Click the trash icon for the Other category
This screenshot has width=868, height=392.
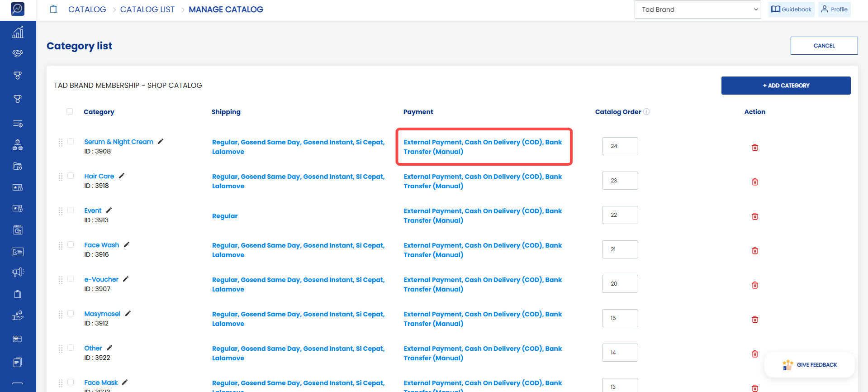click(755, 354)
